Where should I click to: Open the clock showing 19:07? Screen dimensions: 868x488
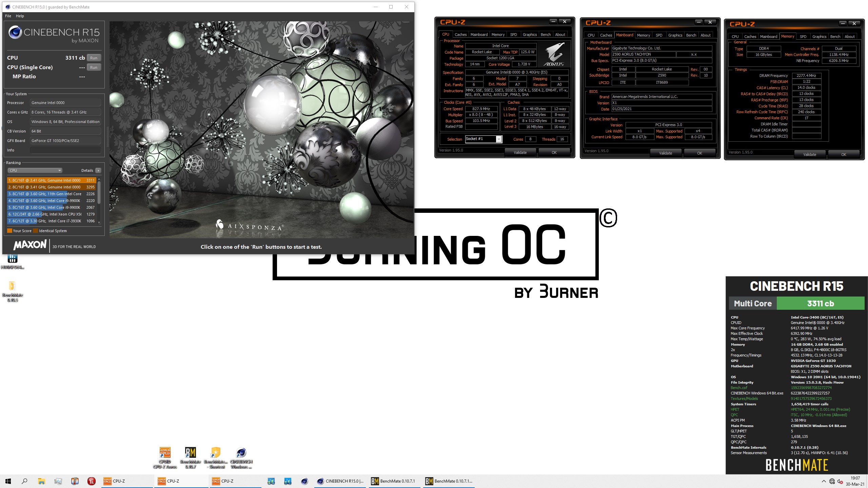[855, 481]
